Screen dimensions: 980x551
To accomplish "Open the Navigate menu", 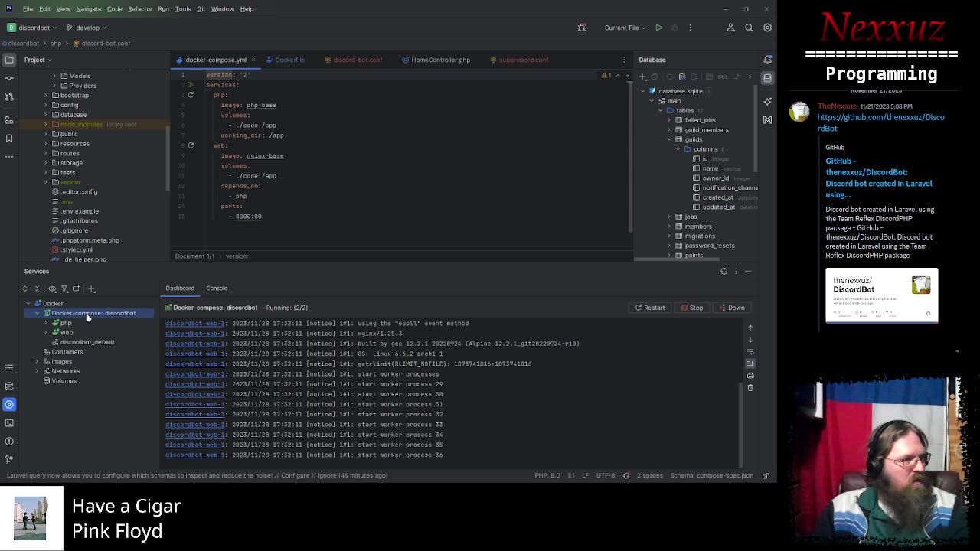I will coord(88,9).
